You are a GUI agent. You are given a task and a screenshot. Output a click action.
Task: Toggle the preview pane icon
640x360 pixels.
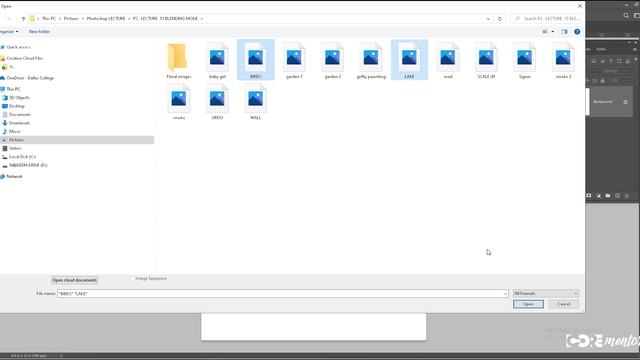tap(564, 31)
